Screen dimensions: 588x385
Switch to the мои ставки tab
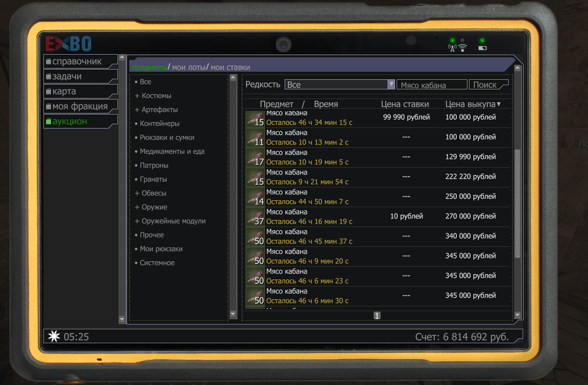(x=230, y=67)
